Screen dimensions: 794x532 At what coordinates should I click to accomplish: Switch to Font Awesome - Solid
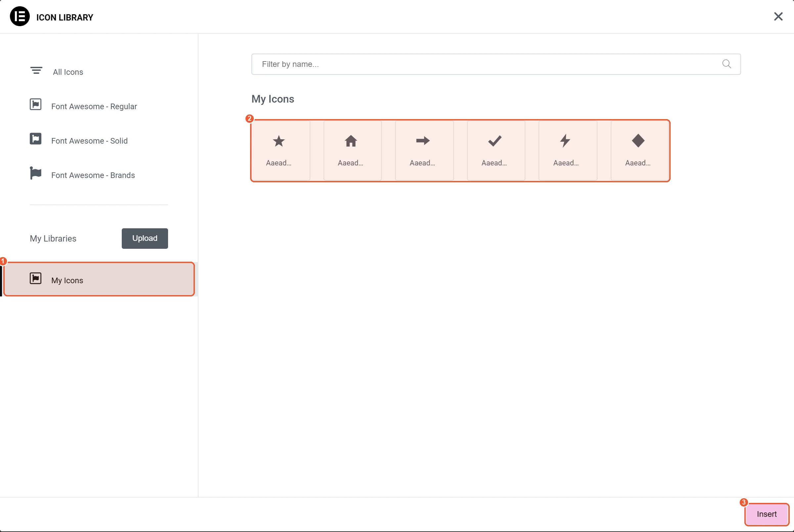pyautogui.click(x=99, y=141)
